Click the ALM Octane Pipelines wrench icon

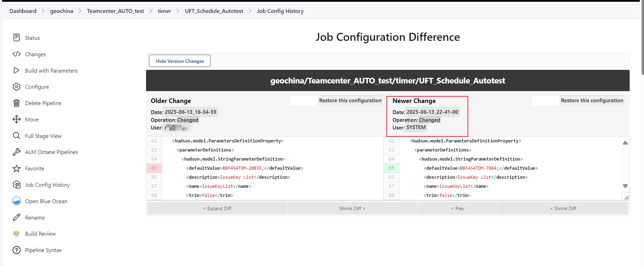16,152
